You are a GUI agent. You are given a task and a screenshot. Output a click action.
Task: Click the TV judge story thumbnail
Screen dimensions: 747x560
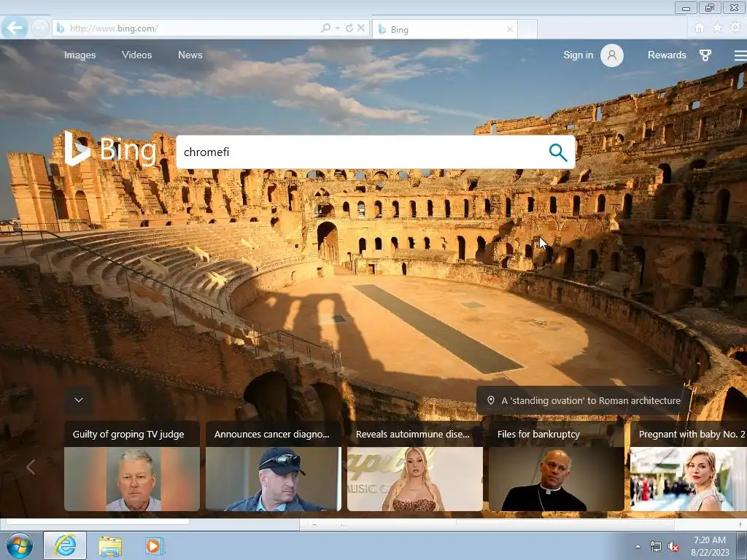132,478
